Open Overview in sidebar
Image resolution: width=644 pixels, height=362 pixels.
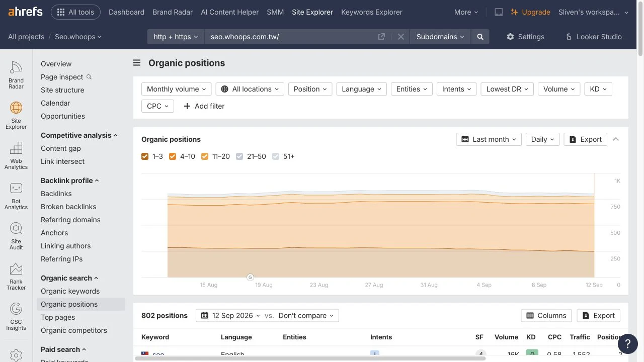pos(56,64)
